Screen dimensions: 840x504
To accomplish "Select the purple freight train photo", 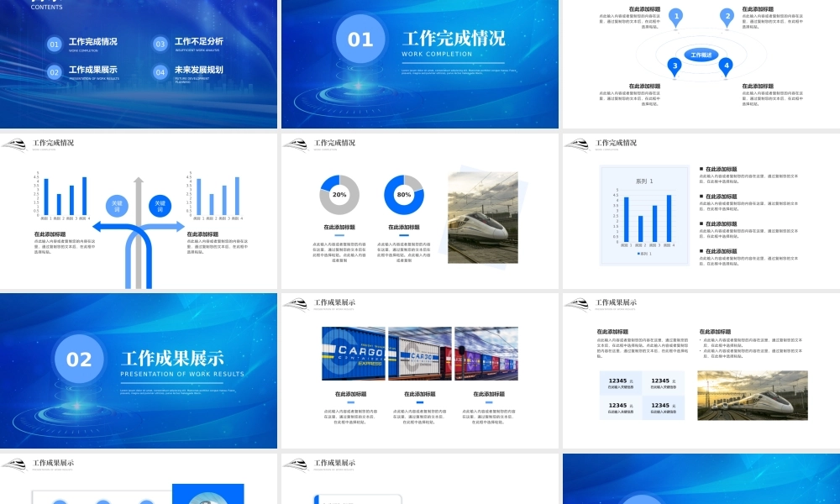I will pyautogui.click(x=486, y=354).
